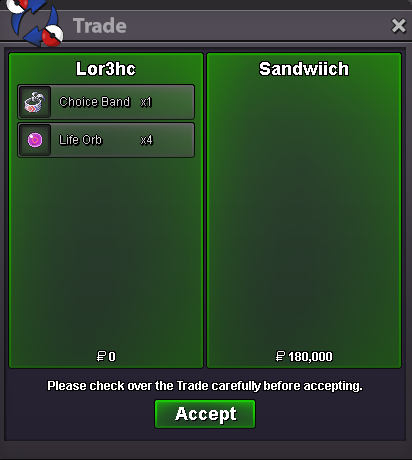Click the trade warning message text
412x460 pixels.
coord(205,386)
